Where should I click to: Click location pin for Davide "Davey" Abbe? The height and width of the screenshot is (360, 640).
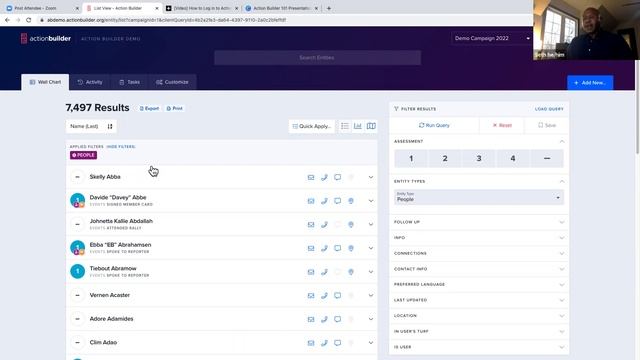point(351,201)
